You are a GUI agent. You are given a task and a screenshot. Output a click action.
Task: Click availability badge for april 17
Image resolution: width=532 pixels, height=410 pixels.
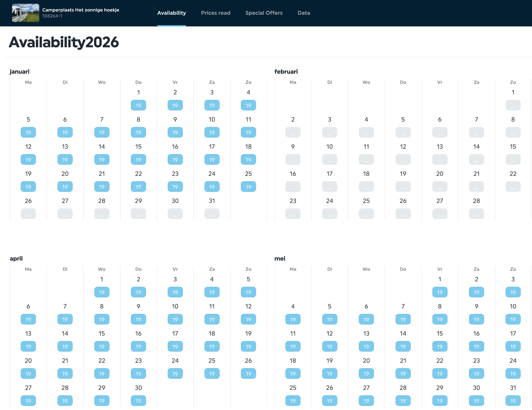click(x=175, y=347)
